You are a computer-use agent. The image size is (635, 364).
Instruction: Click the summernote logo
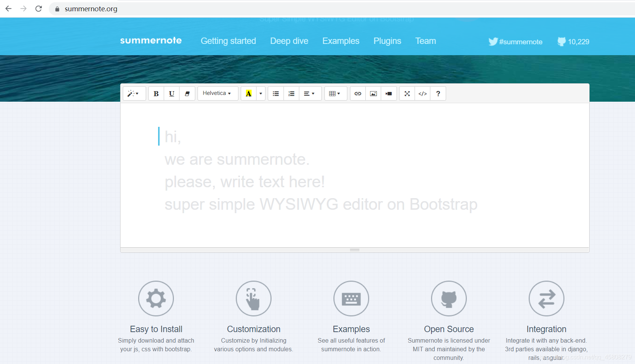click(x=151, y=41)
